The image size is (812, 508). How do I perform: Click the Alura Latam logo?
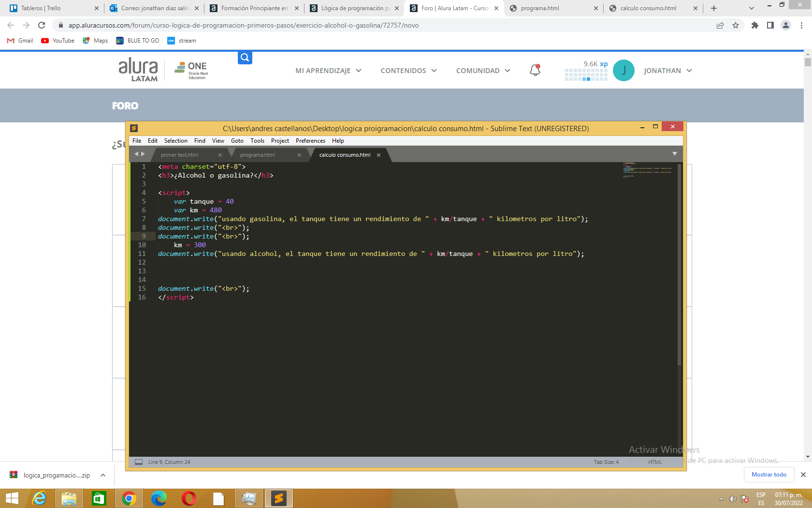138,70
